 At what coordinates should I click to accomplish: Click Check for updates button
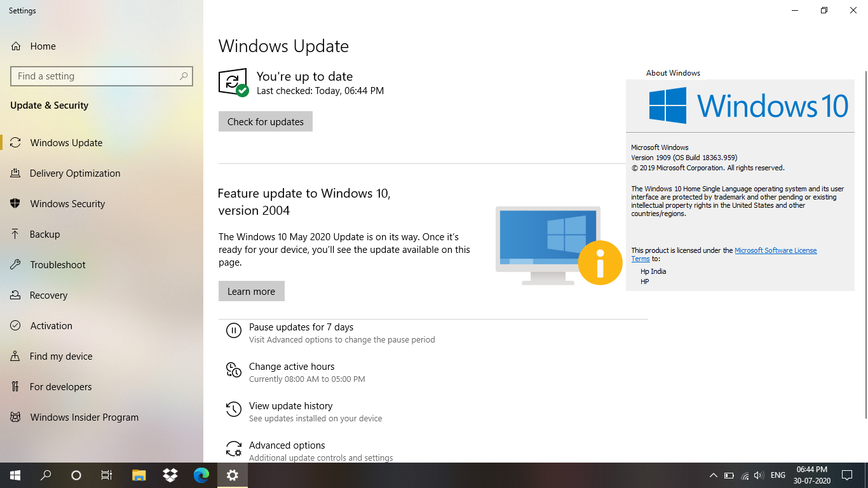(x=266, y=121)
